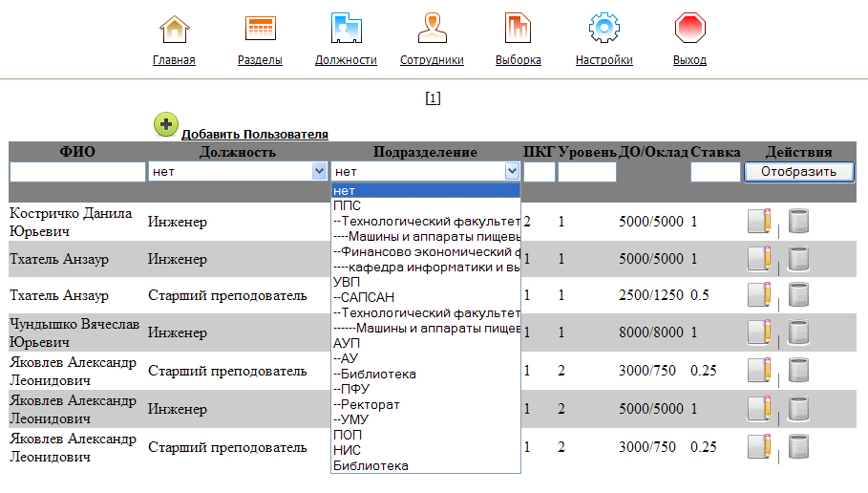
Task: Edit Костричко Данила Юрьевич row pencil icon
Action: (759, 222)
